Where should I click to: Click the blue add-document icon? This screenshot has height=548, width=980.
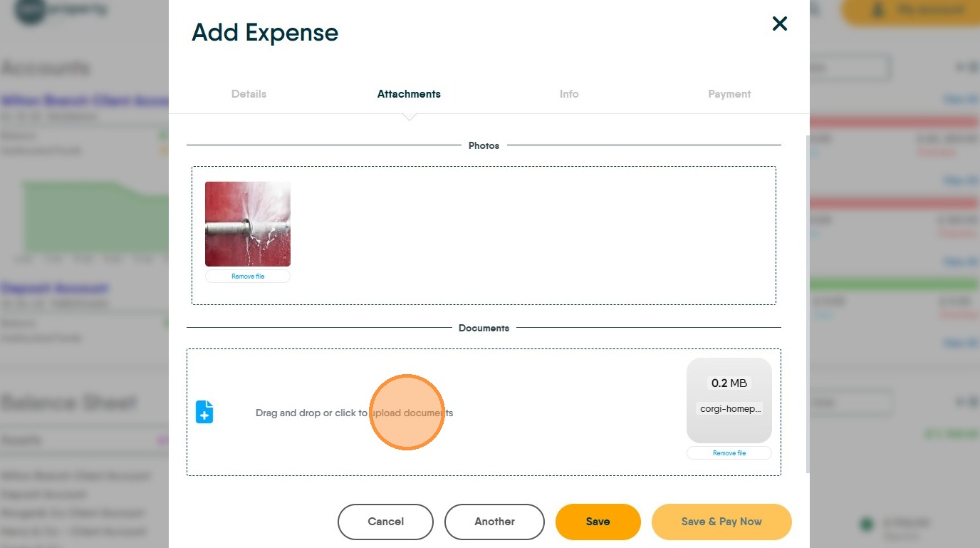(204, 412)
